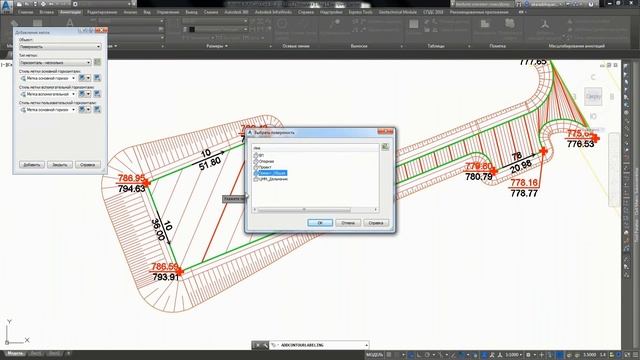Open the AutoCAD application menu button
The width and height of the screenshot is (640, 360).
pos(7,7)
